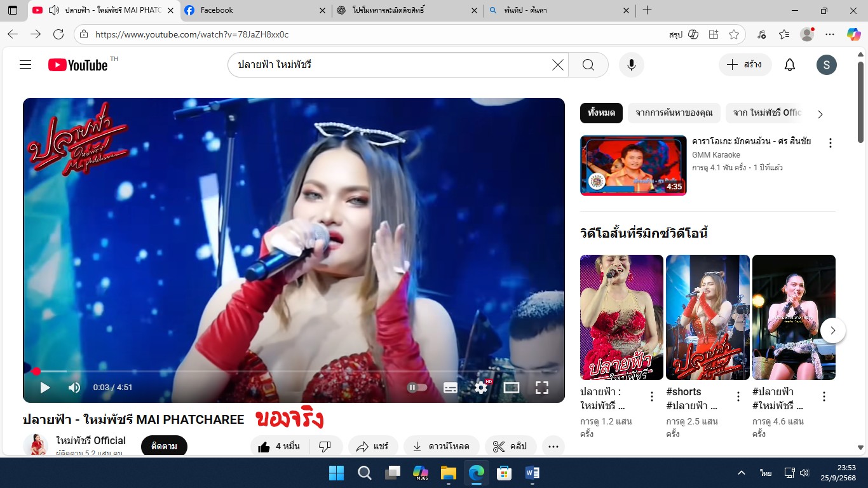Clear the search box text

tap(557, 65)
